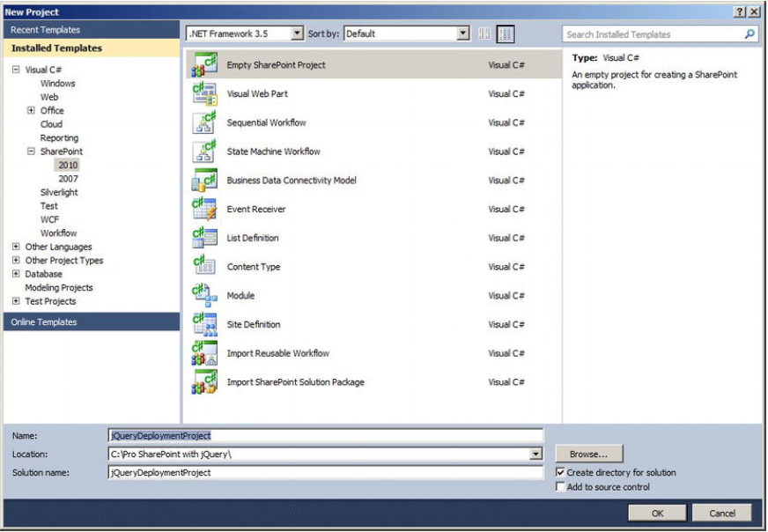Open the dialog help question mark
The height and width of the screenshot is (532, 768).
[740, 12]
